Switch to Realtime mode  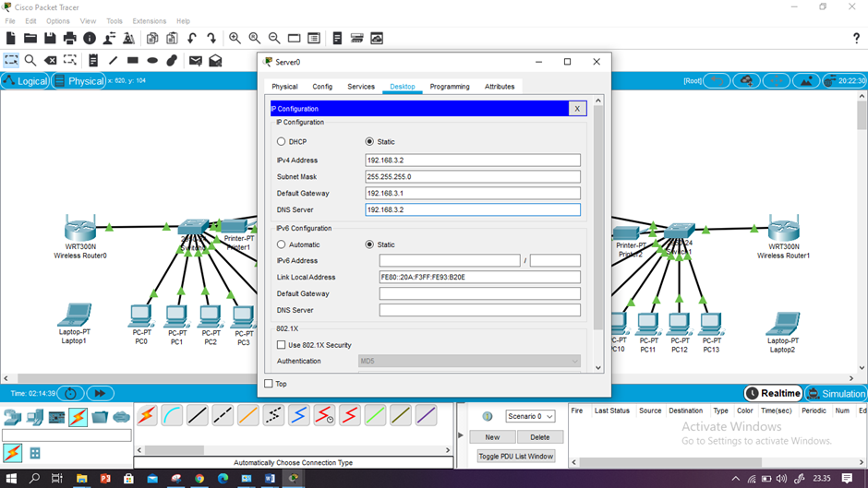point(773,393)
